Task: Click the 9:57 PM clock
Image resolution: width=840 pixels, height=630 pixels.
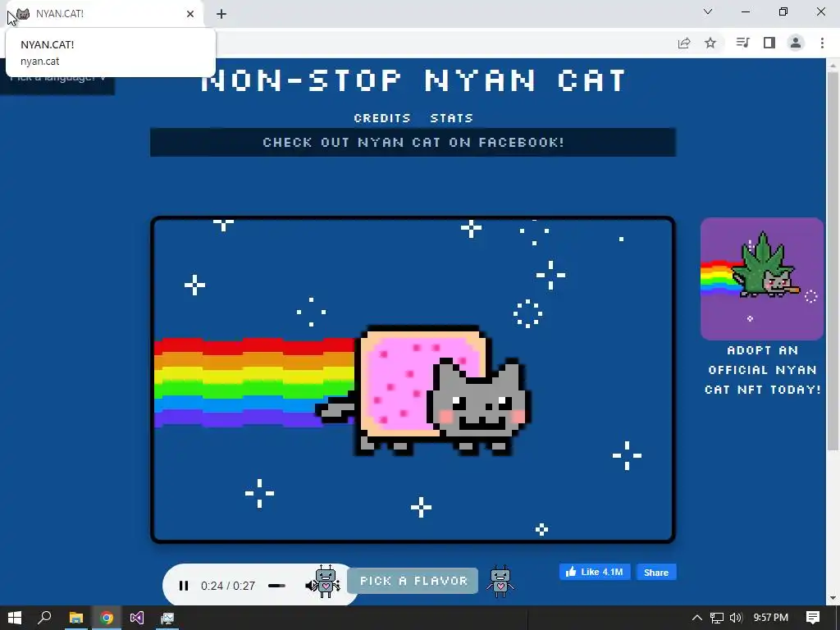Action: click(771, 618)
